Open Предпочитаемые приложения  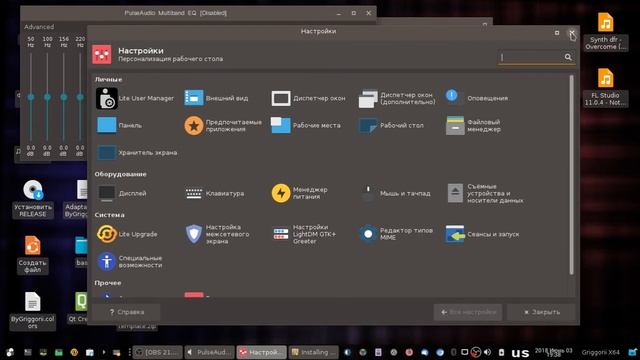223,125
